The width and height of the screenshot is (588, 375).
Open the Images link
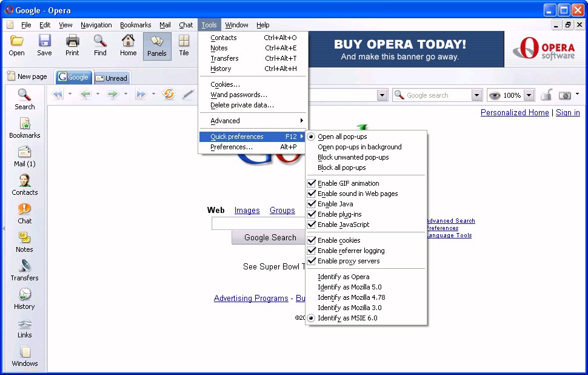click(x=247, y=211)
